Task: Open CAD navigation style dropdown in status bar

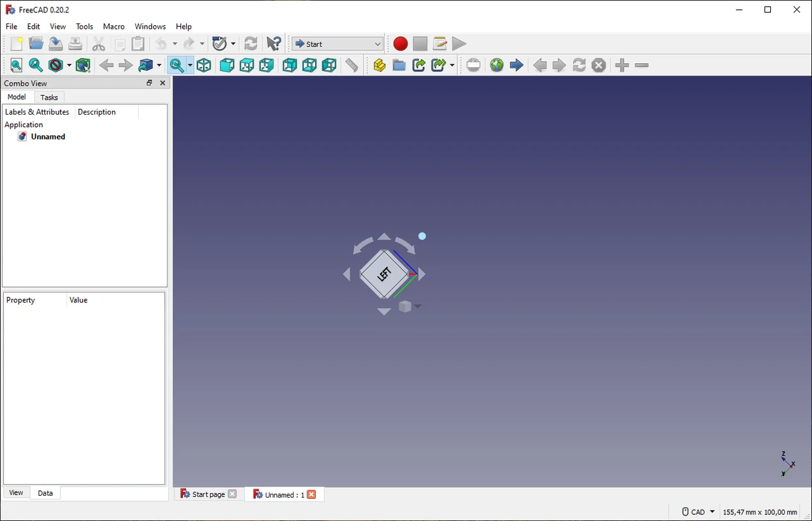Action: click(698, 512)
